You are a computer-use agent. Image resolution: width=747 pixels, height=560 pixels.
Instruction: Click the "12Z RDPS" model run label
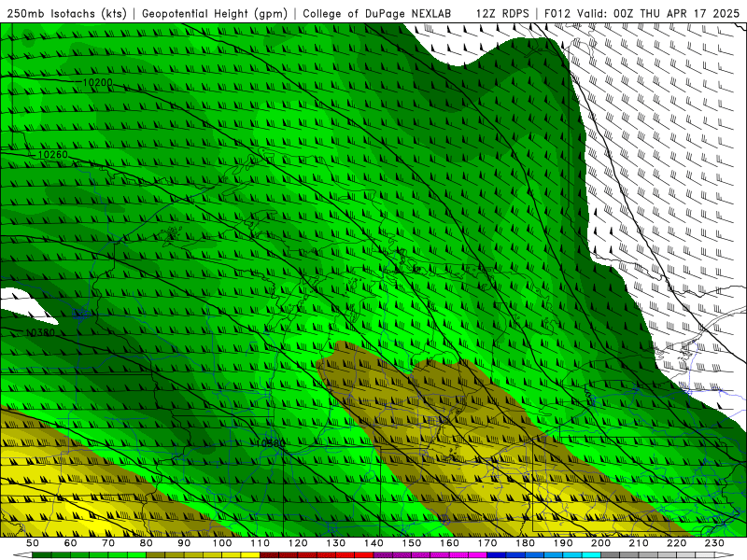coord(502,14)
